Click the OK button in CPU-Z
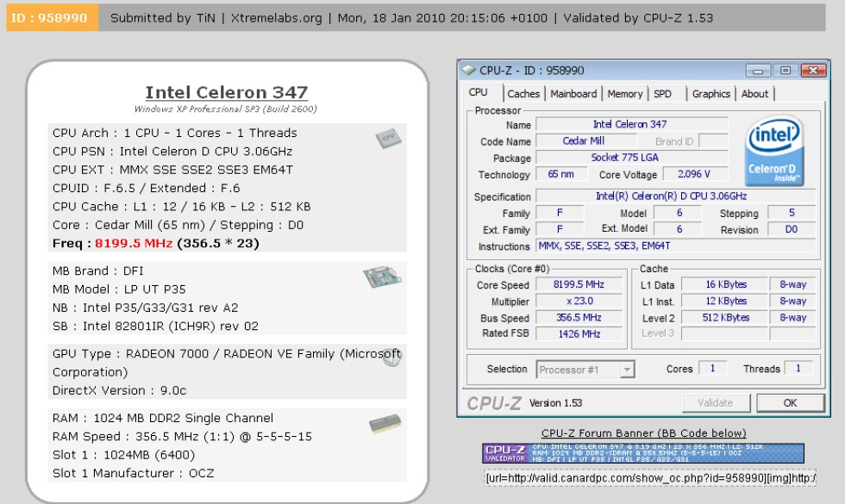The width and height of the screenshot is (845, 504). [790, 403]
